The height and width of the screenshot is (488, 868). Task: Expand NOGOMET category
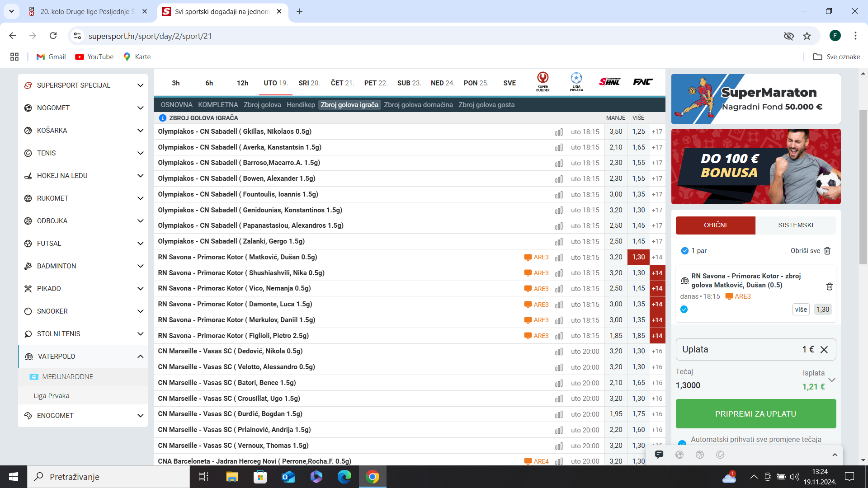(83, 108)
